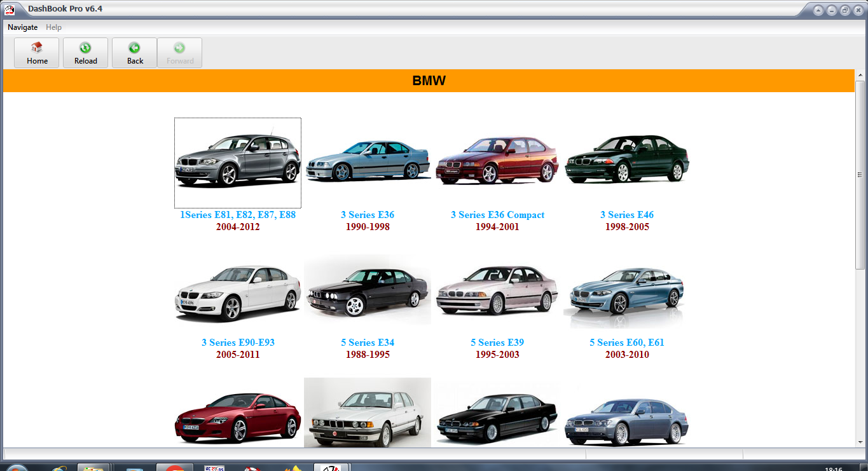Reload the current page

(85, 53)
